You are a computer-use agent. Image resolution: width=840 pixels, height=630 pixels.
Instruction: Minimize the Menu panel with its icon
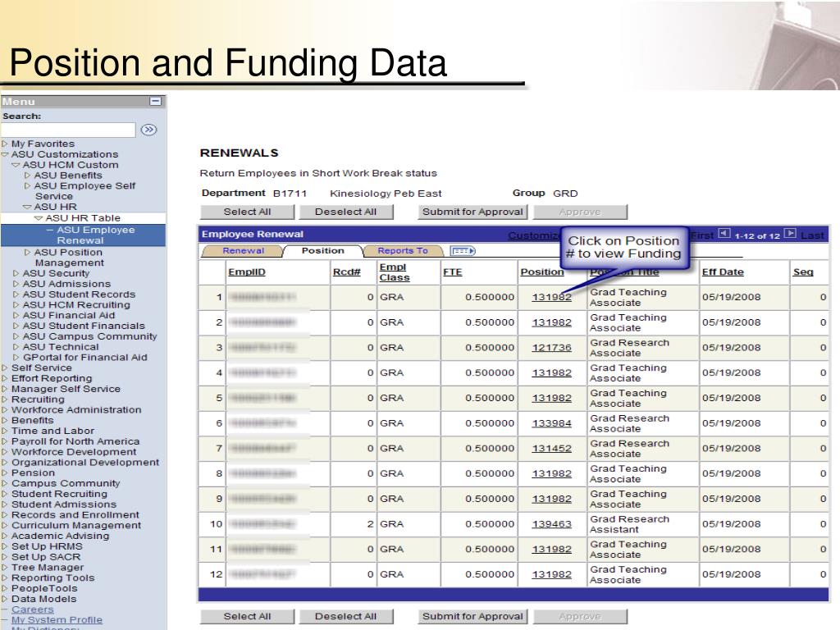click(155, 101)
